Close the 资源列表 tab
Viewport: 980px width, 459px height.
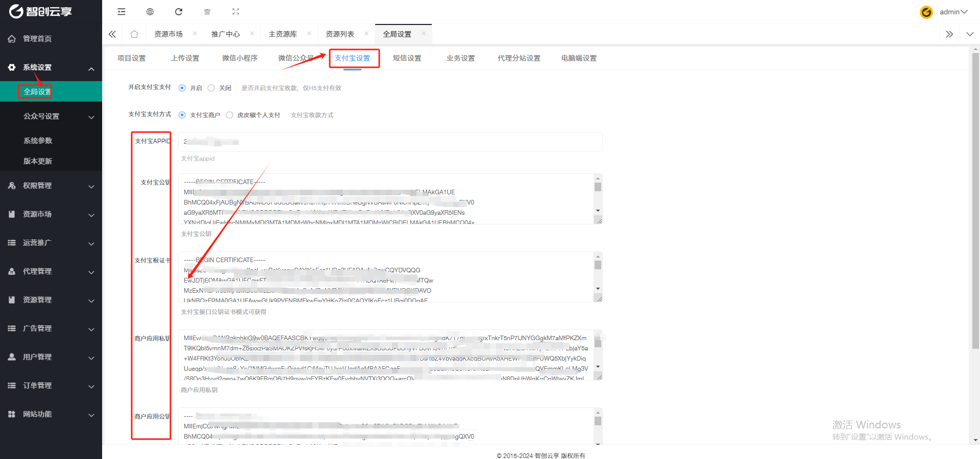click(x=366, y=34)
